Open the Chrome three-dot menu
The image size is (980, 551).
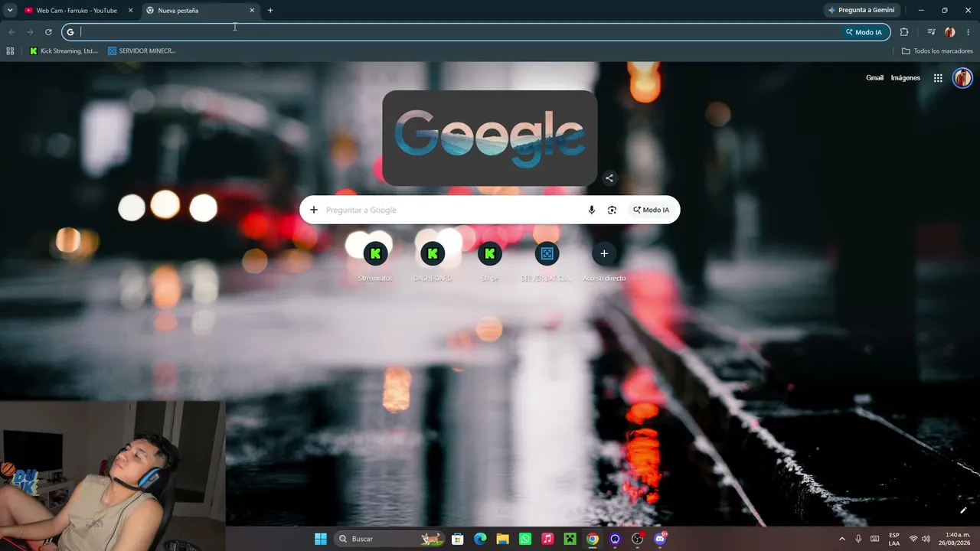point(969,32)
